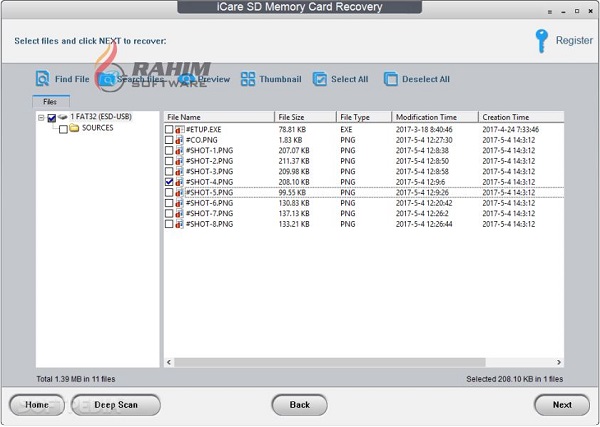
Task: Check the #SHOT-1.PNG checkbox
Action: pyautogui.click(x=169, y=151)
